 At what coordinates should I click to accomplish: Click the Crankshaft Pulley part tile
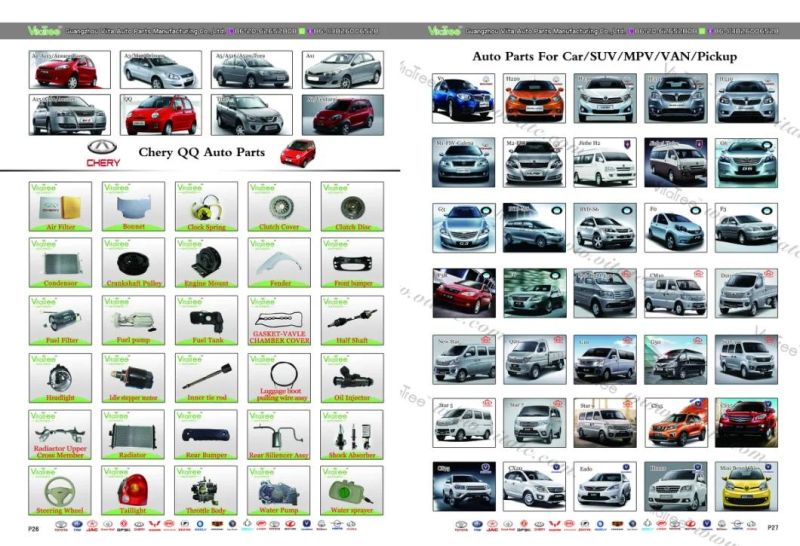133,262
